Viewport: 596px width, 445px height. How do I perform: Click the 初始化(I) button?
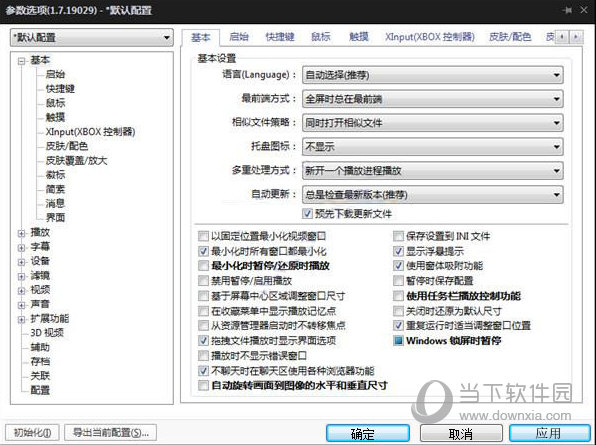32,432
